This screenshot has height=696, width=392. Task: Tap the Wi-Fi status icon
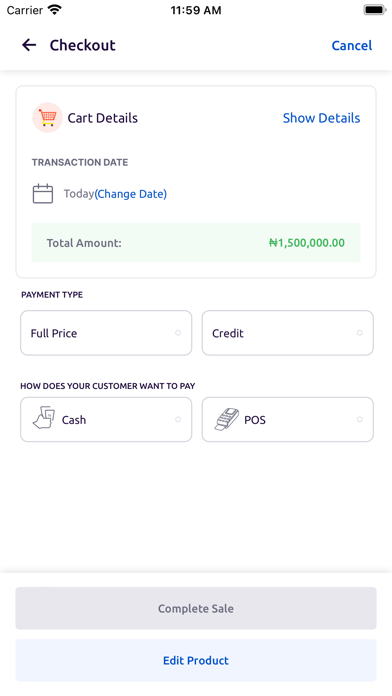pyautogui.click(x=55, y=10)
